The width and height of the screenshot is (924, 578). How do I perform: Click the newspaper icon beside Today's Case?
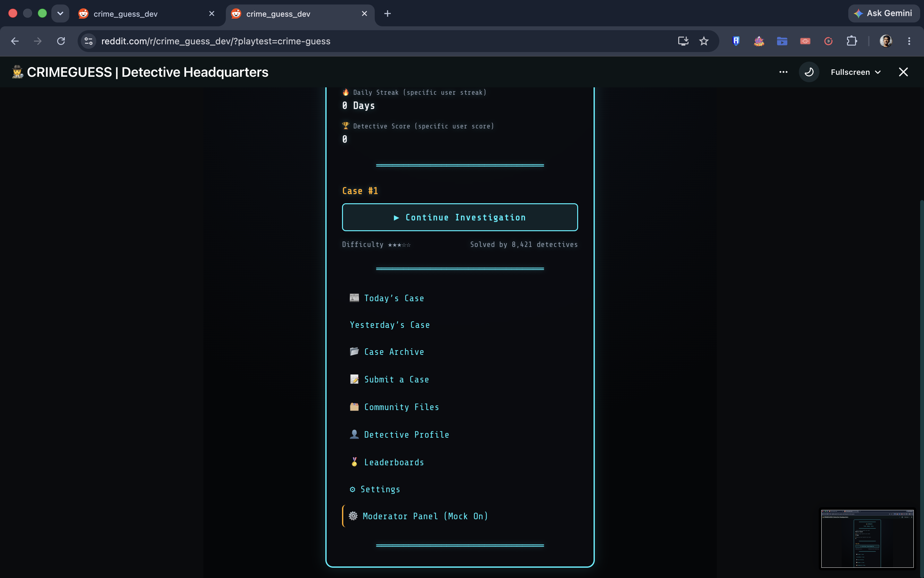354,298
